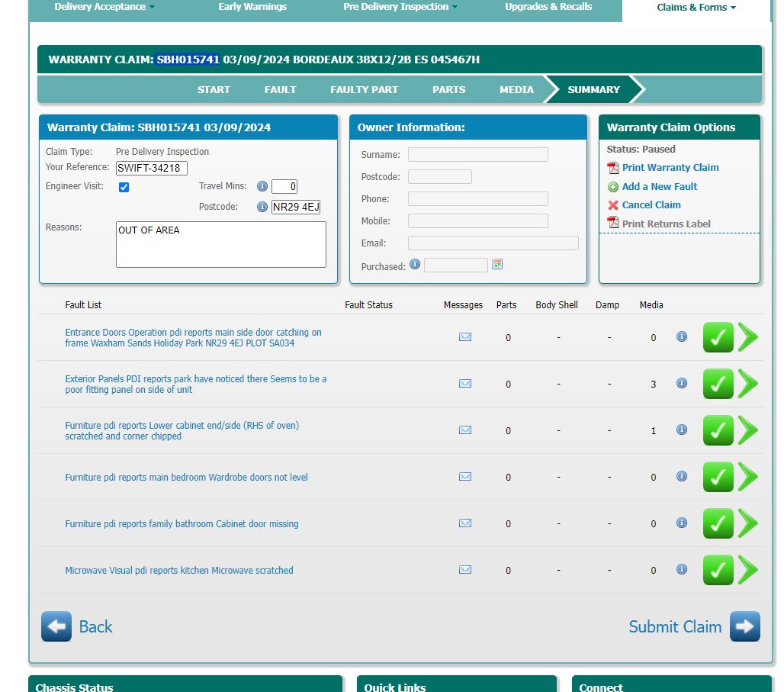Expand the Claims & Forms menu

696,8
